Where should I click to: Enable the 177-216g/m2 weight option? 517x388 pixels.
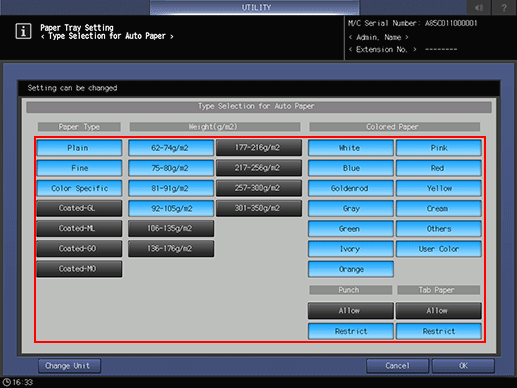coord(259,148)
